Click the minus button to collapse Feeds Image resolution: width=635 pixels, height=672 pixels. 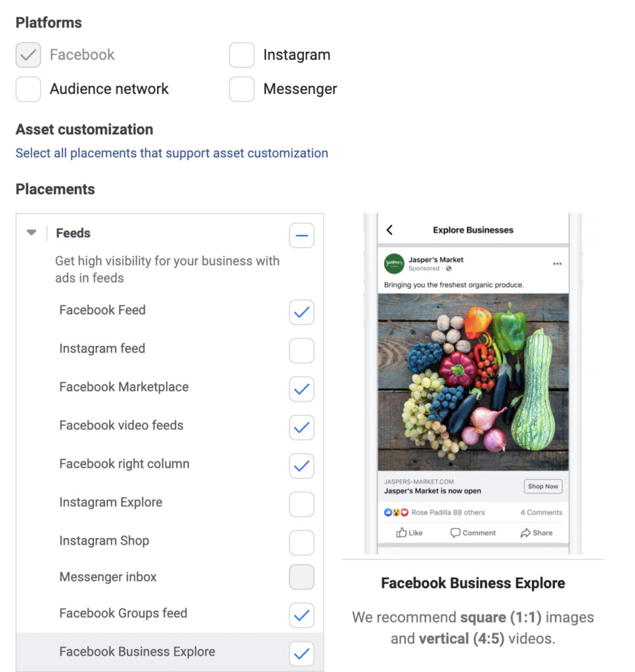tap(301, 235)
